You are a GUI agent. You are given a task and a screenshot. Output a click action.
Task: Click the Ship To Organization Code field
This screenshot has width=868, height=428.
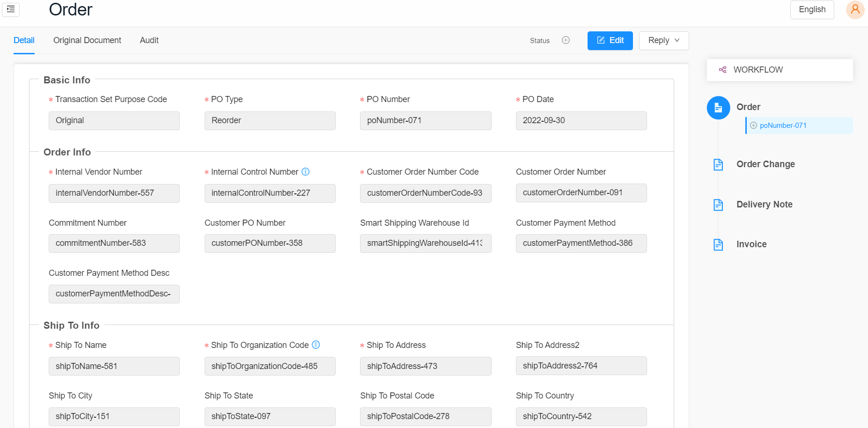[x=270, y=366]
